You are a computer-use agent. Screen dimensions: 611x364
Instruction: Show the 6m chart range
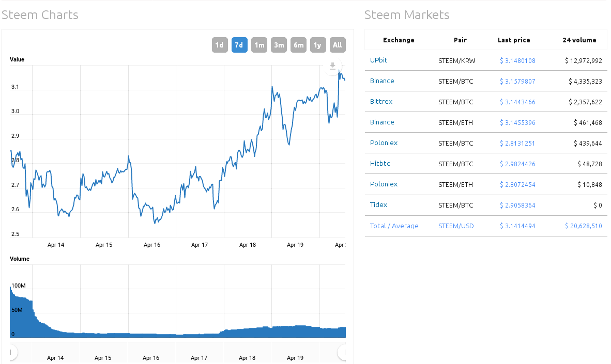tap(298, 45)
